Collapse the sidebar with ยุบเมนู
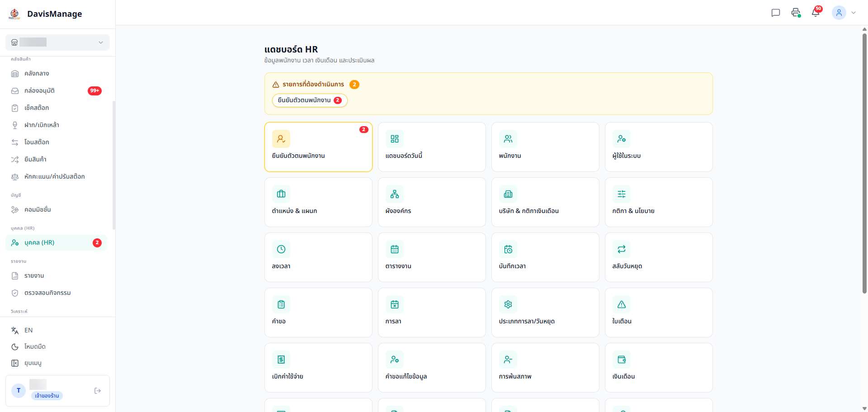The width and height of the screenshot is (868, 412). click(57, 363)
